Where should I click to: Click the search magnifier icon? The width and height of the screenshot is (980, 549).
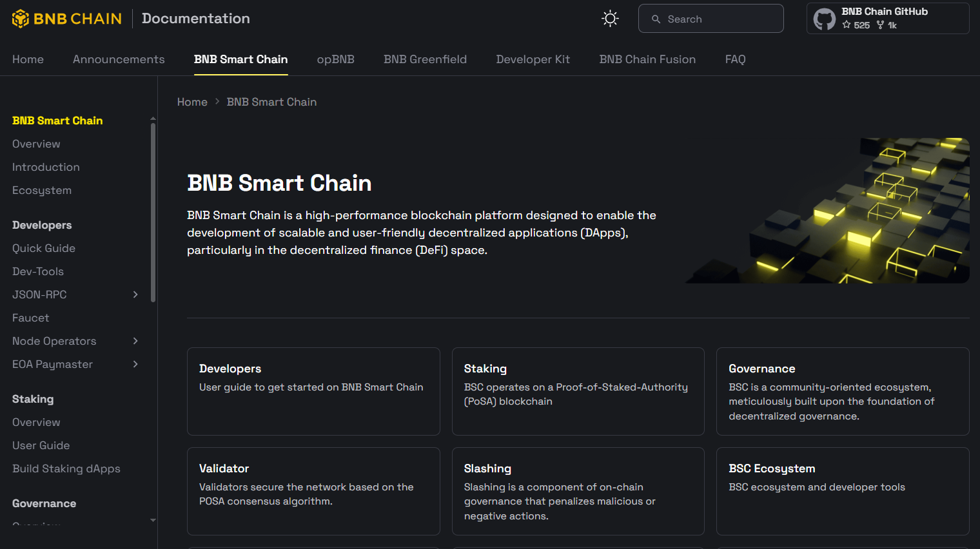656,19
